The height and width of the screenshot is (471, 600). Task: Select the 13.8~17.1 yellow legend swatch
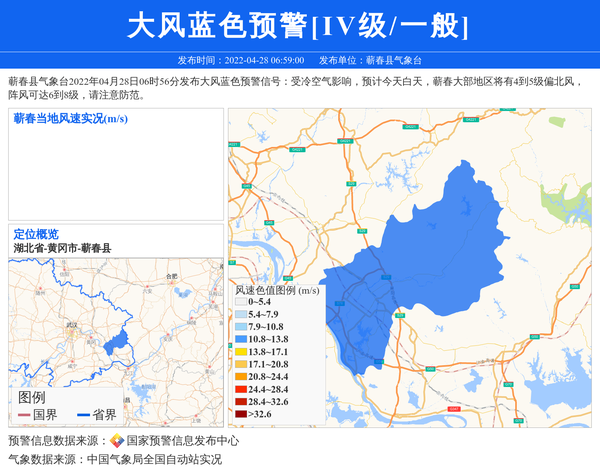(x=241, y=352)
